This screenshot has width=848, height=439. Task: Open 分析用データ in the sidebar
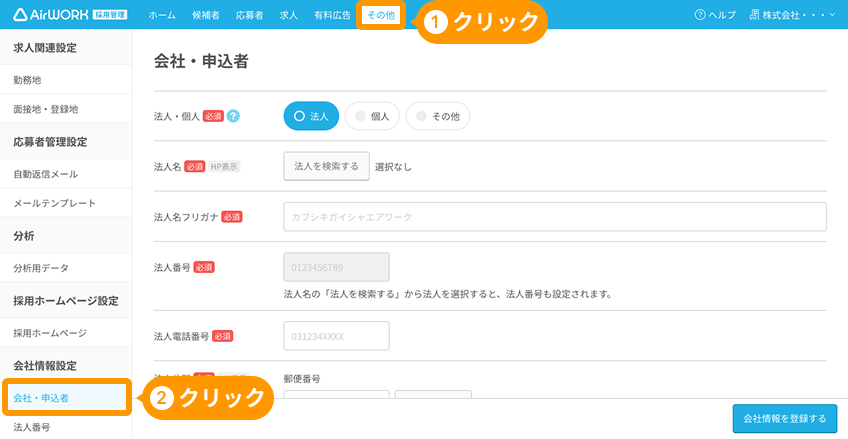pos(66,268)
